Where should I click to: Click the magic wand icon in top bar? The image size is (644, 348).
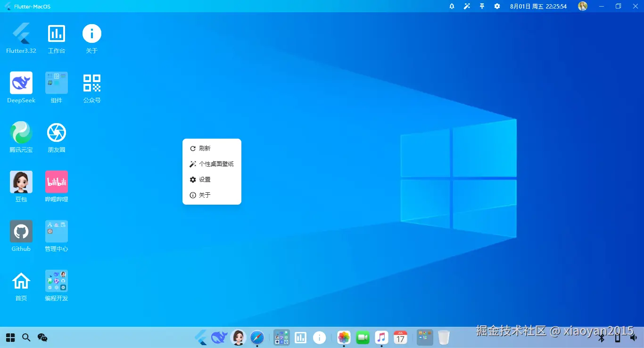(467, 6)
